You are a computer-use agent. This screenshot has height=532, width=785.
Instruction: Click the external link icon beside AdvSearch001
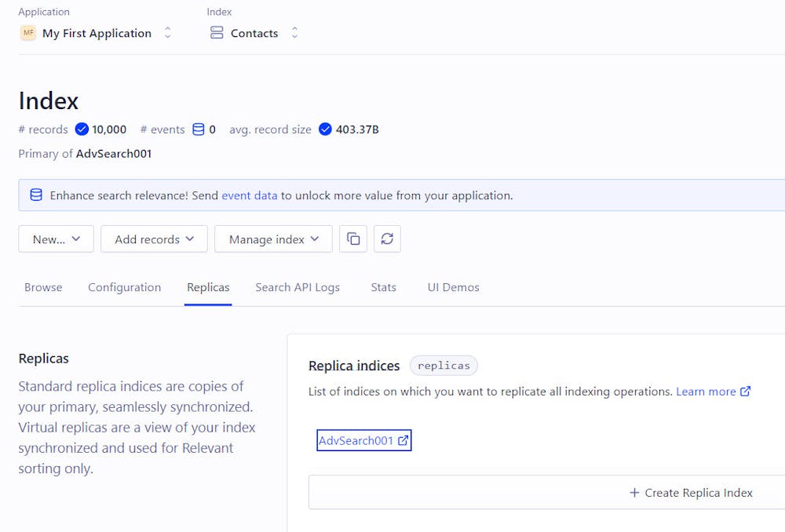[x=403, y=441]
